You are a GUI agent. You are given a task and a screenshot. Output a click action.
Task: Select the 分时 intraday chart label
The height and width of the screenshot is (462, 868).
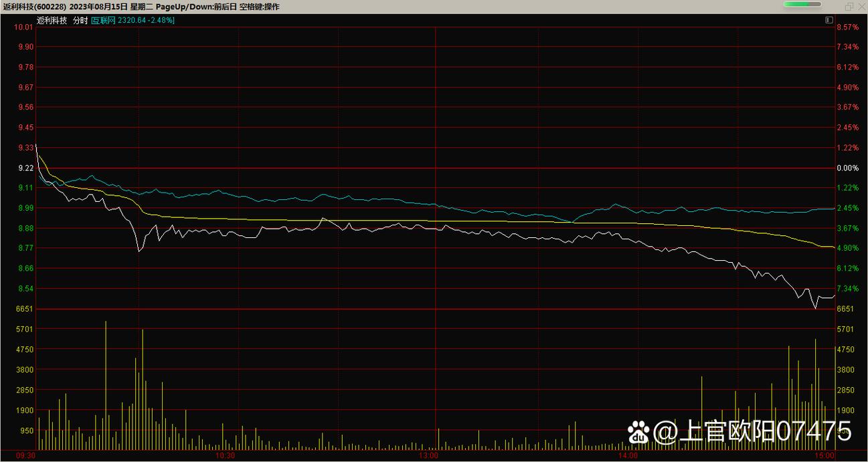coord(80,21)
